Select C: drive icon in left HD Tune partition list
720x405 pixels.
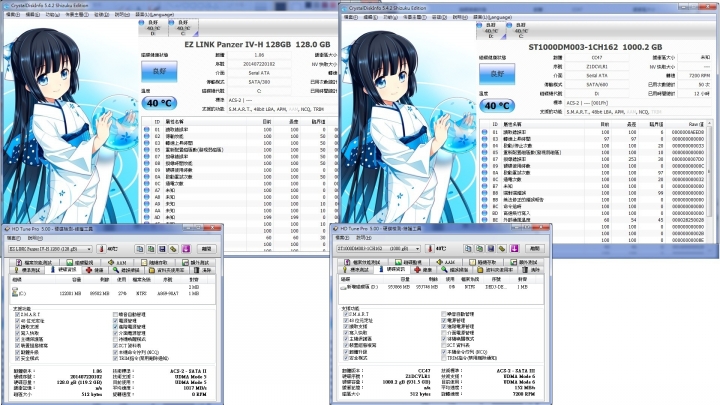point(15,292)
